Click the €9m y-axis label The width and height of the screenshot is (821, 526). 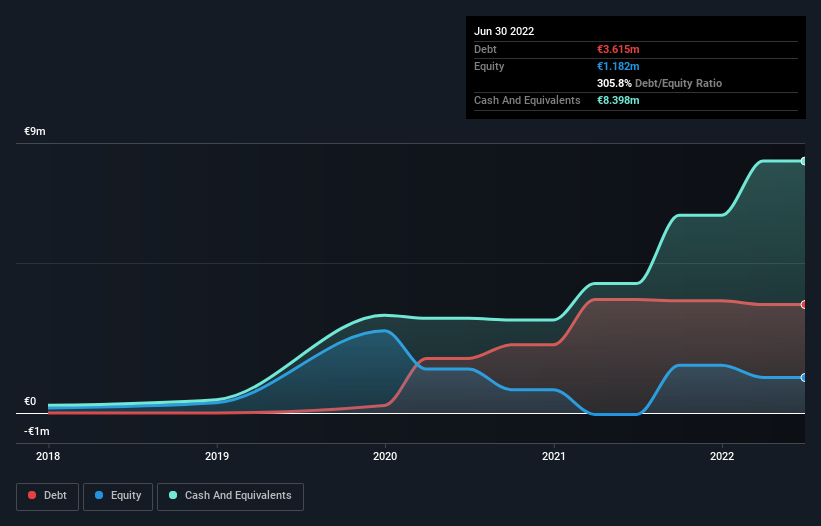pyautogui.click(x=35, y=131)
